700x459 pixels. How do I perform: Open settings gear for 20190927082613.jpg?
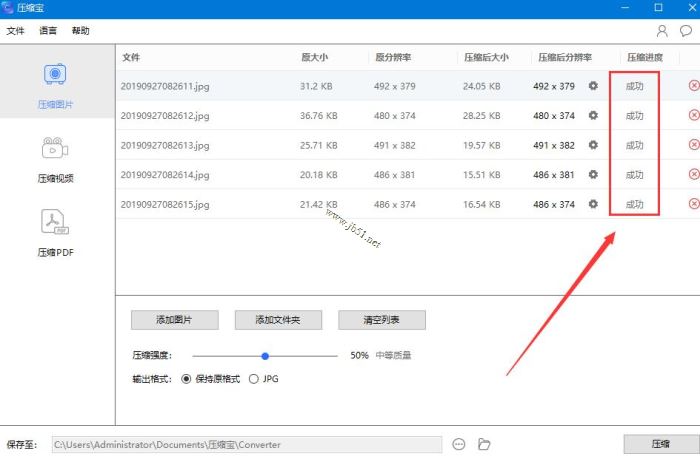[x=593, y=145]
